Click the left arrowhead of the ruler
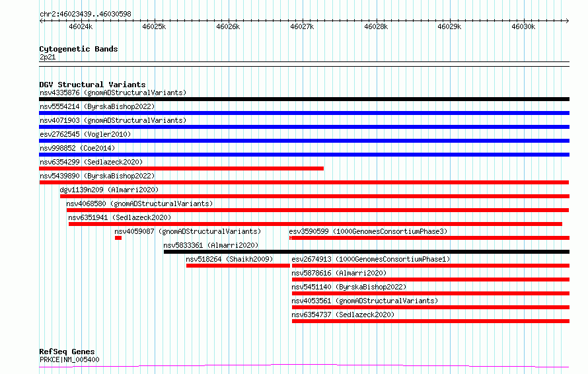The height and width of the screenshot is (374, 588). (x=41, y=21)
